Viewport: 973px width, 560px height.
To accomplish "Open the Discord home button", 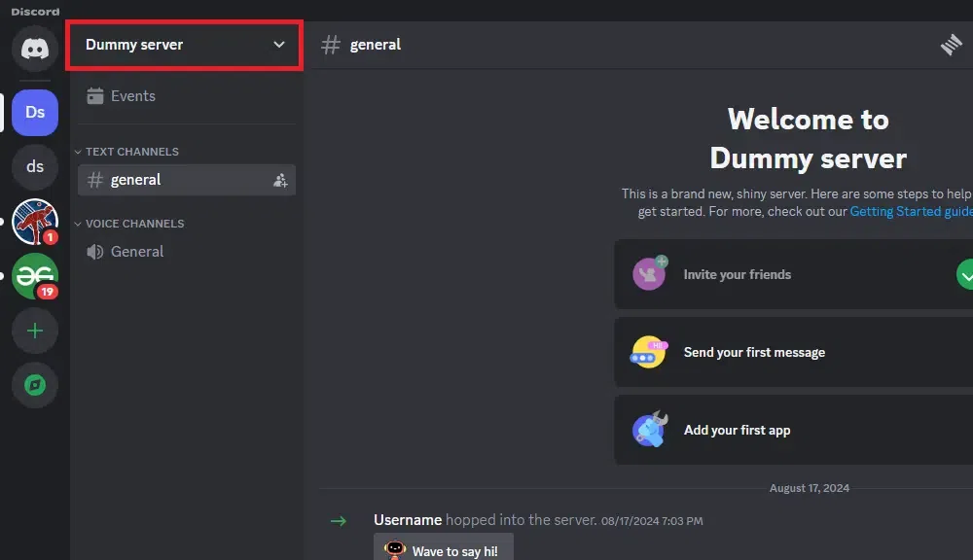I will click(35, 49).
